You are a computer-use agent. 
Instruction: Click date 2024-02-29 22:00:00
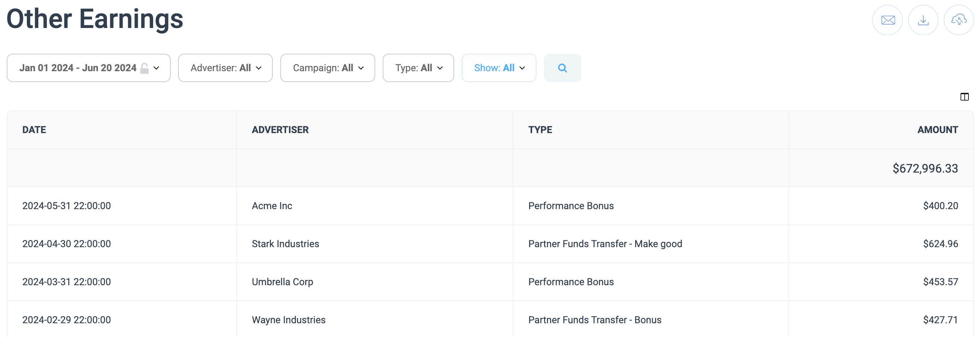click(67, 320)
